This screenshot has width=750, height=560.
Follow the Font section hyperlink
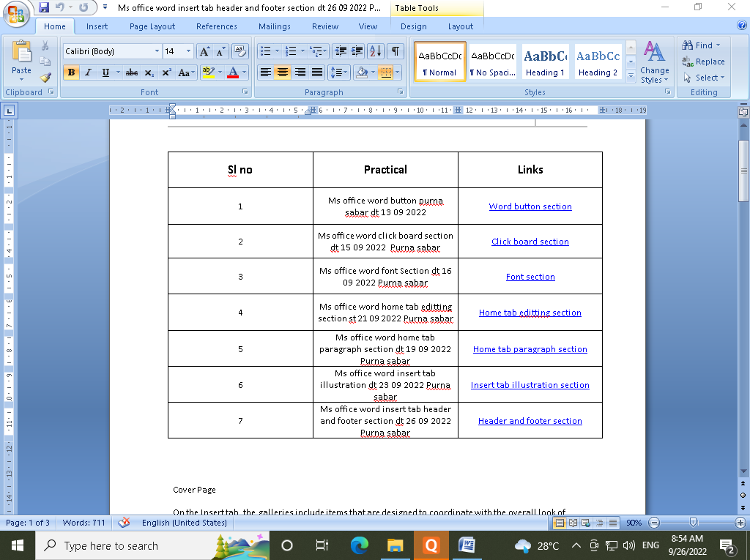pos(530,277)
